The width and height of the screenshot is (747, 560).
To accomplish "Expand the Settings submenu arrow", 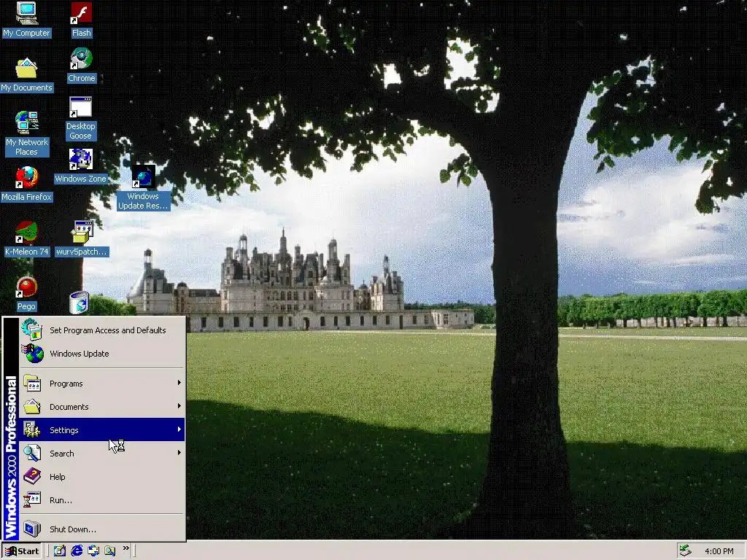I will 179,429.
